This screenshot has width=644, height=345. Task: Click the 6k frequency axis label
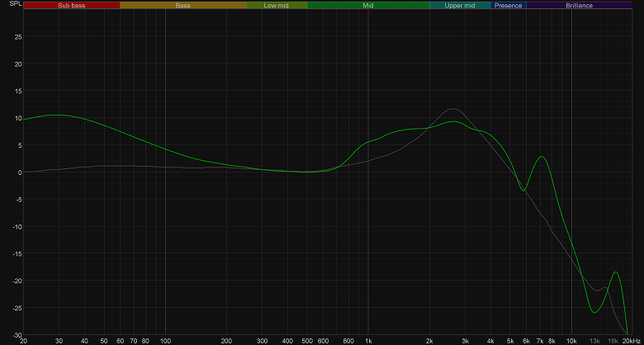click(x=527, y=341)
